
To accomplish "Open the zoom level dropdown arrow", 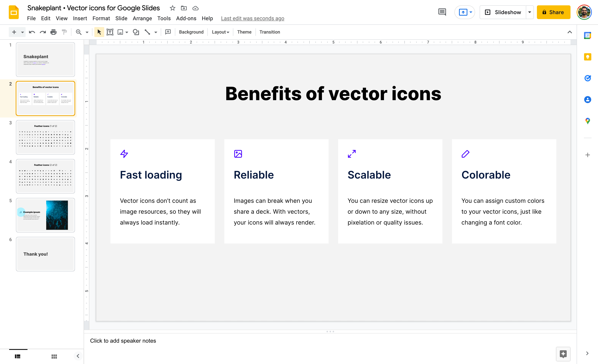I will (87, 32).
